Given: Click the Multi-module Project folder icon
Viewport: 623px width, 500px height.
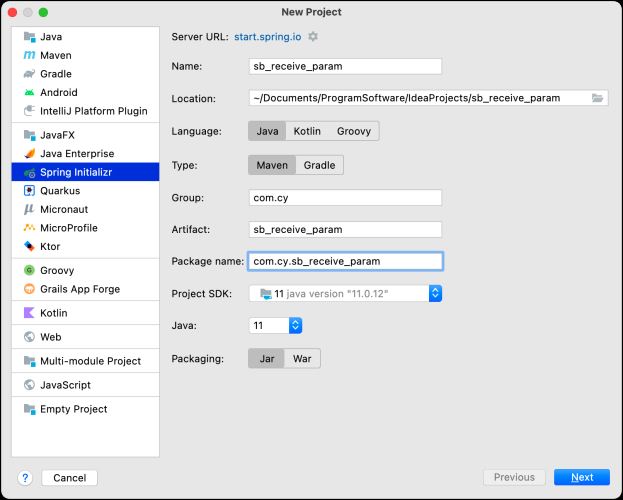Looking at the screenshot, I should 29,361.
